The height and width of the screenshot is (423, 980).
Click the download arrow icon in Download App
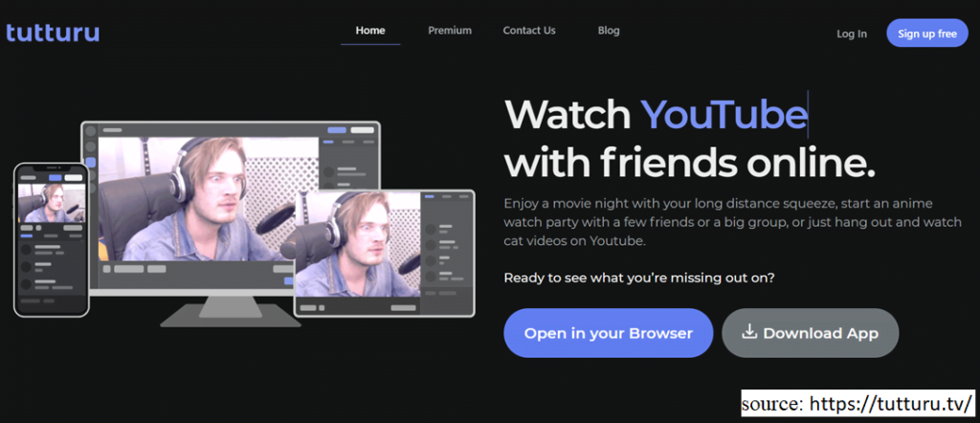pos(748,332)
